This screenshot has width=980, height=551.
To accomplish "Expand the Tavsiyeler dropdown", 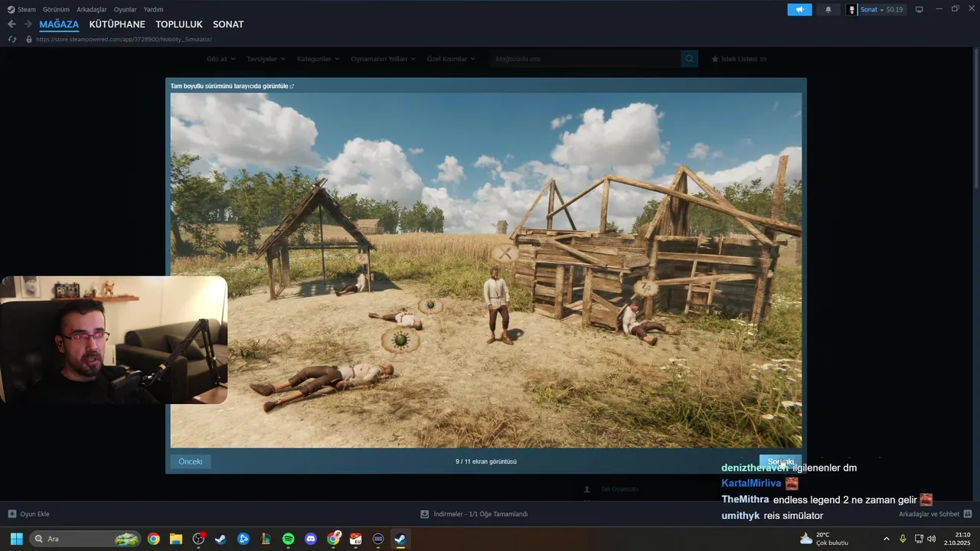I will tap(266, 59).
